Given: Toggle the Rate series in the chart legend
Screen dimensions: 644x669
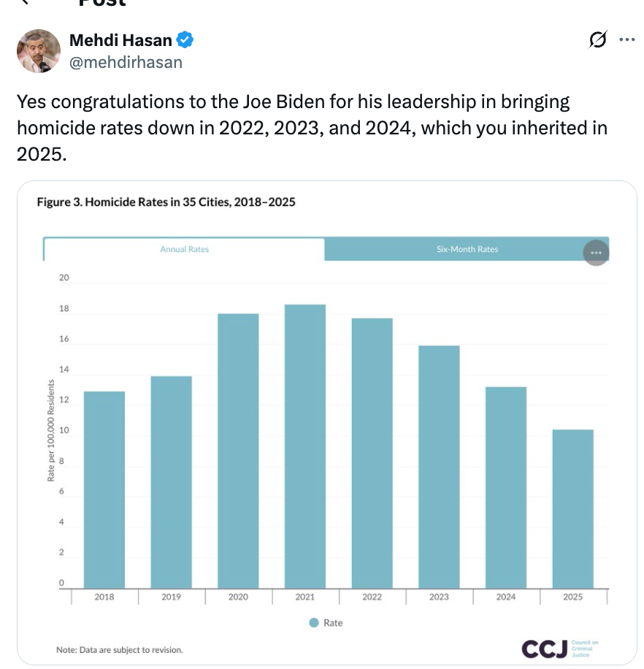Looking at the screenshot, I should tap(324, 622).
